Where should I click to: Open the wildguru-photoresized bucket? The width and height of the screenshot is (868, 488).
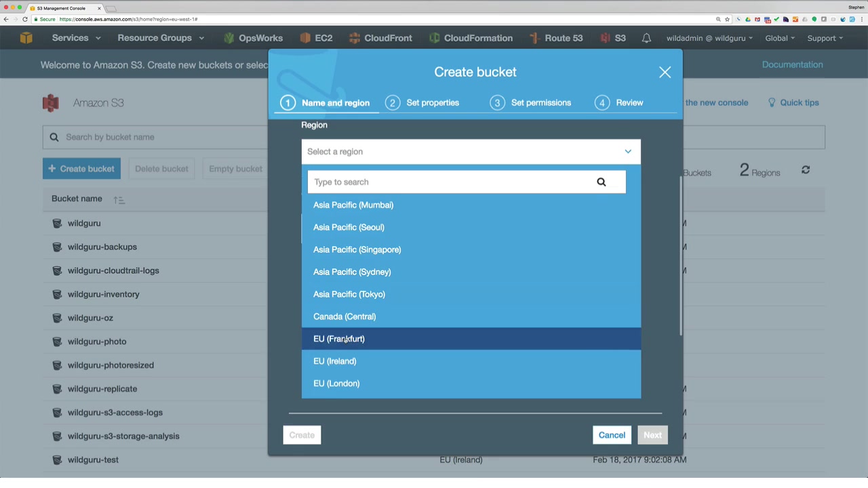(x=111, y=365)
